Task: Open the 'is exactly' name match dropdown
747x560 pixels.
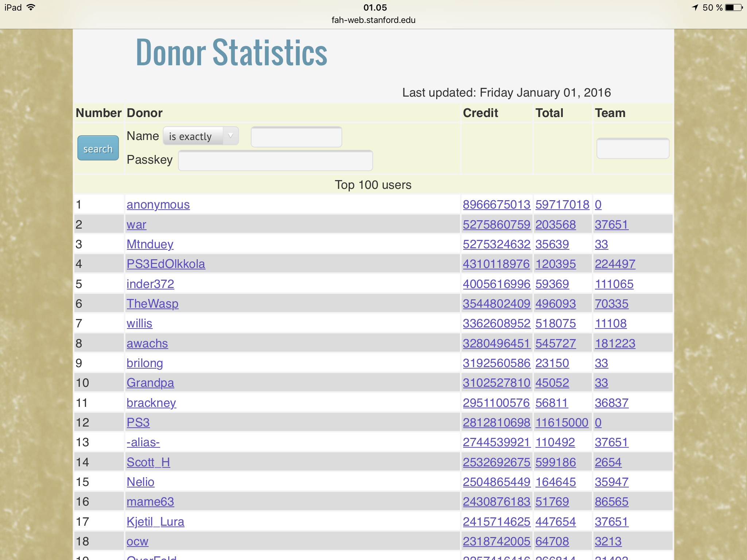Action: (x=201, y=136)
